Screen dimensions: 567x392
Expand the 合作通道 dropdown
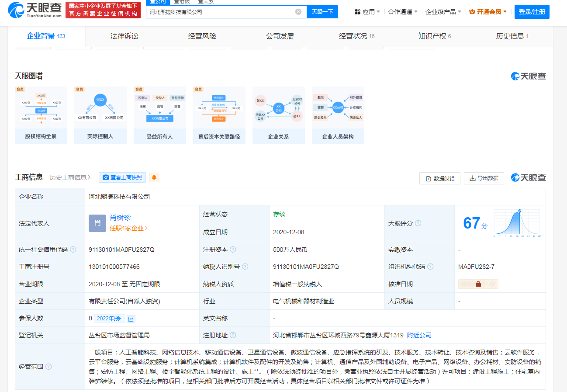click(403, 12)
